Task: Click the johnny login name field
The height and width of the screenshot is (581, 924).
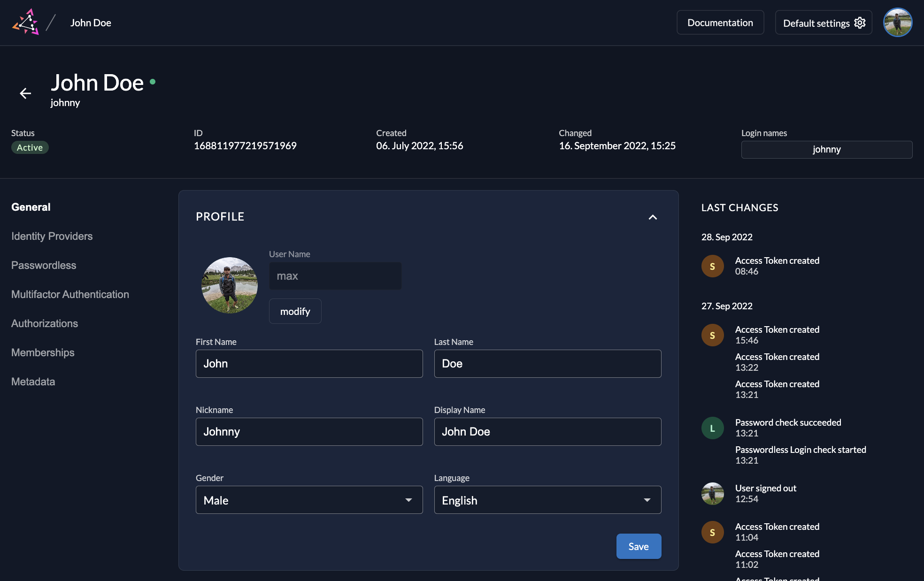Action: tap(826, 149)
